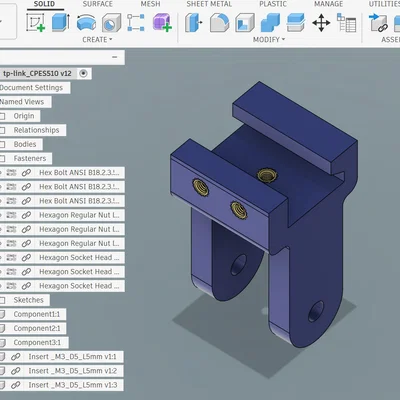Viewport: 400px width, 400px height.
Task: Select the third Hexagon Socket Head row
Action: 62,286
